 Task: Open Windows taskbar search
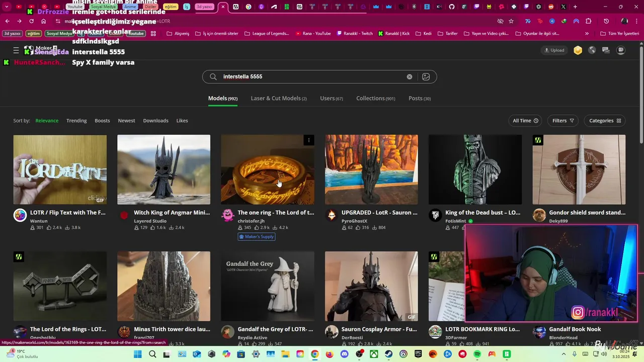(x=152, y=354)
